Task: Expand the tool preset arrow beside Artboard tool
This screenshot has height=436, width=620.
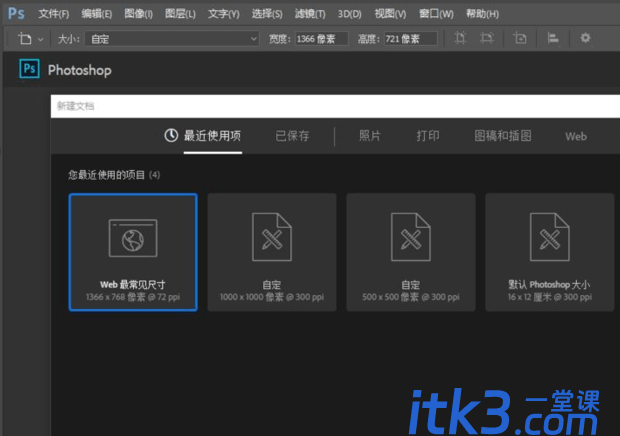Action: coord(40,40)
